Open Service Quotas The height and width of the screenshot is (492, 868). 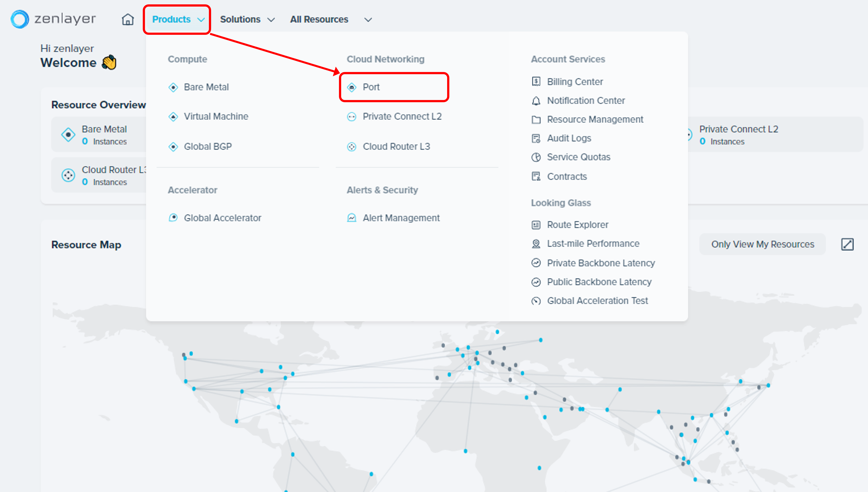579,157
